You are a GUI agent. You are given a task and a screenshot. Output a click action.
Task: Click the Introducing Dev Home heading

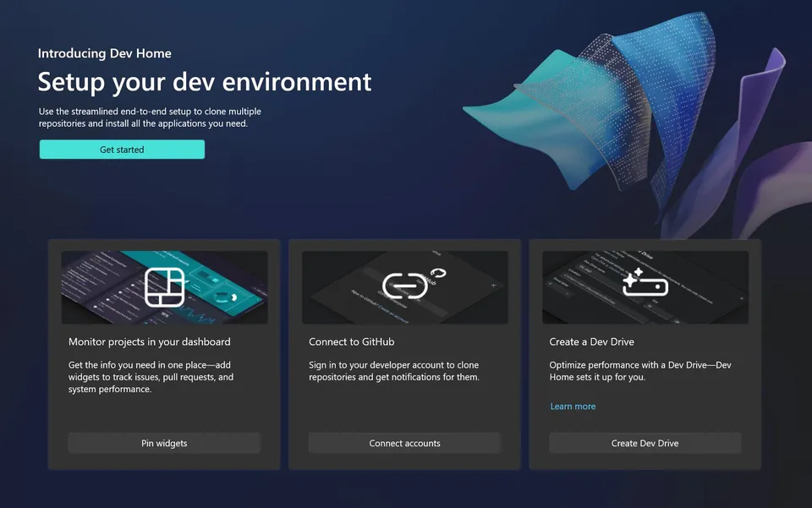(104, 52)
